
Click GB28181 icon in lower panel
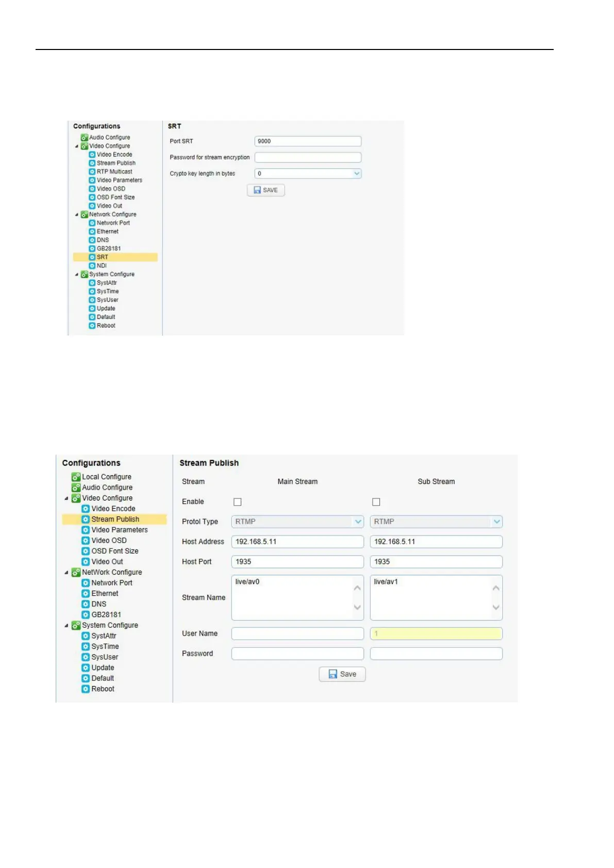point(86,614)
